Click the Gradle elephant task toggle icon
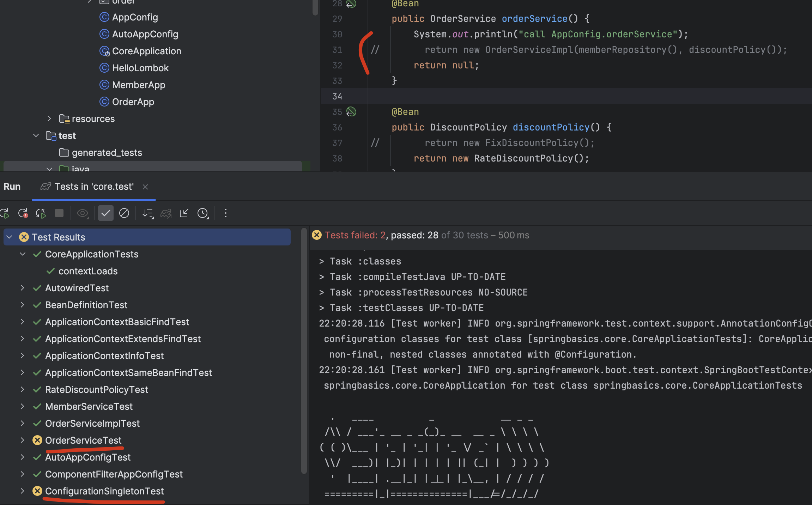This screenshot has width=812, height=505. (x=166, y=213)
